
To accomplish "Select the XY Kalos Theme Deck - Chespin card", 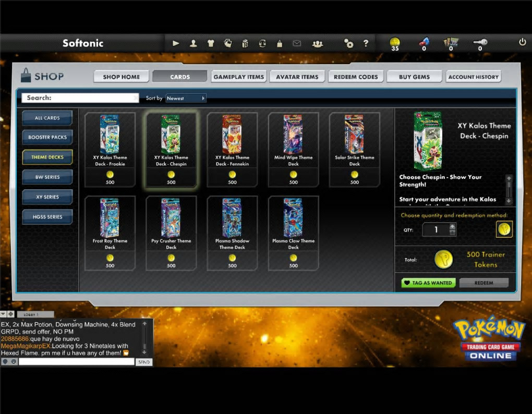I will click(171, 150).
